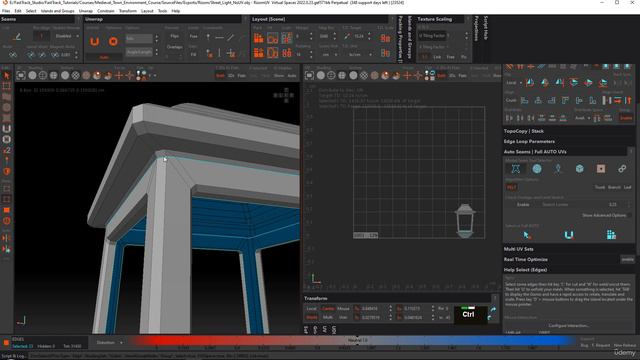This screenshot has width=640, height=360.
Task: Click the Unfold U icon in Unwrap panel
Action: coord(94,41)
